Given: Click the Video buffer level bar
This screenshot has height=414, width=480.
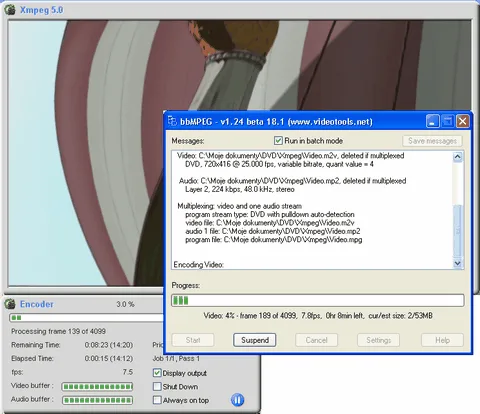Looking at the screenshot, I should [x=97, y=386].
